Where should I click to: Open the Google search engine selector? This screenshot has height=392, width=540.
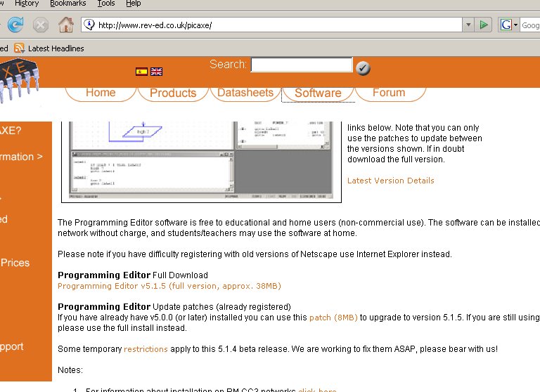(509, 25)
